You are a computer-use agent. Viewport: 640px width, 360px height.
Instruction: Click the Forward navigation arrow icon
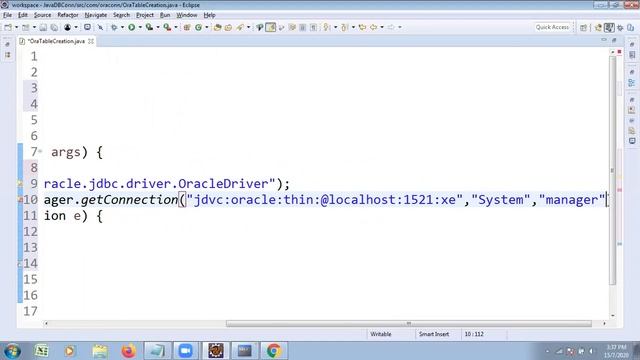pos(391,27)
